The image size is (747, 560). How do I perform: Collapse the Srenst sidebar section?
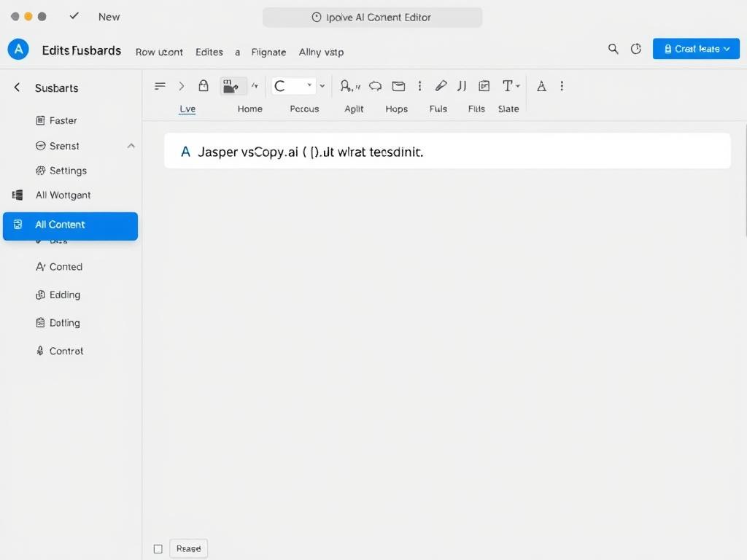[x=131, y=145]
